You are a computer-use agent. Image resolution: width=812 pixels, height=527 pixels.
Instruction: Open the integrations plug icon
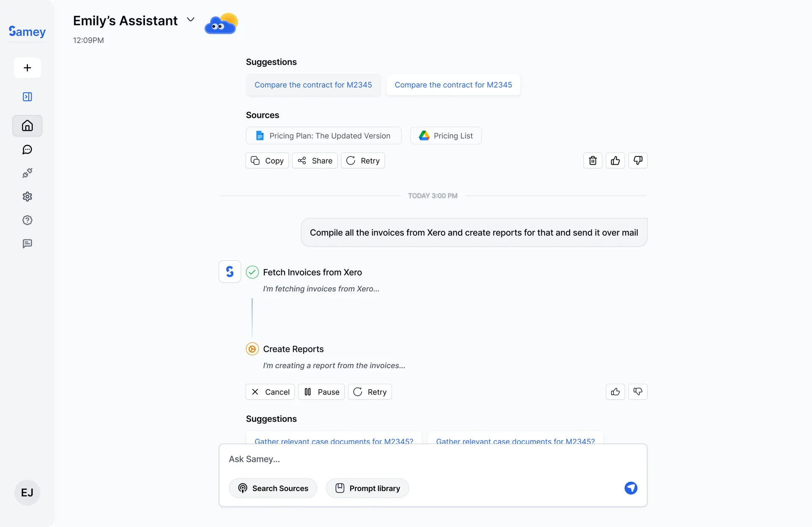click(x=27, y=173)
